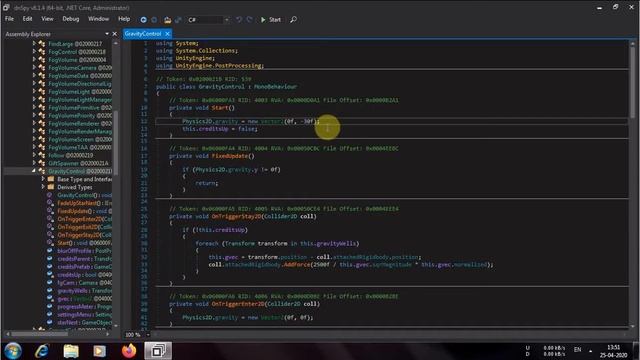Open the View menu
The width and height of the screenshot is (640, 360).
click(x=47, y=19)
